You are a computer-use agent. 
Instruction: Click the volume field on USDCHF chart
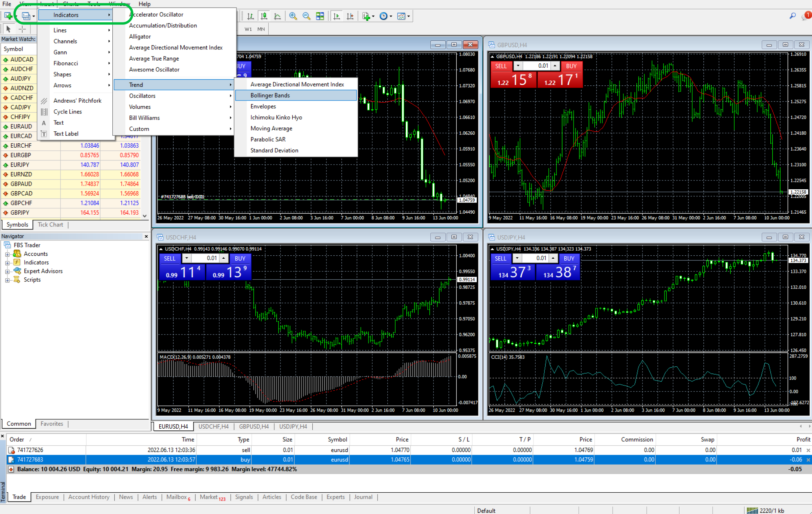pyautogui.click(x=205, y=258)
